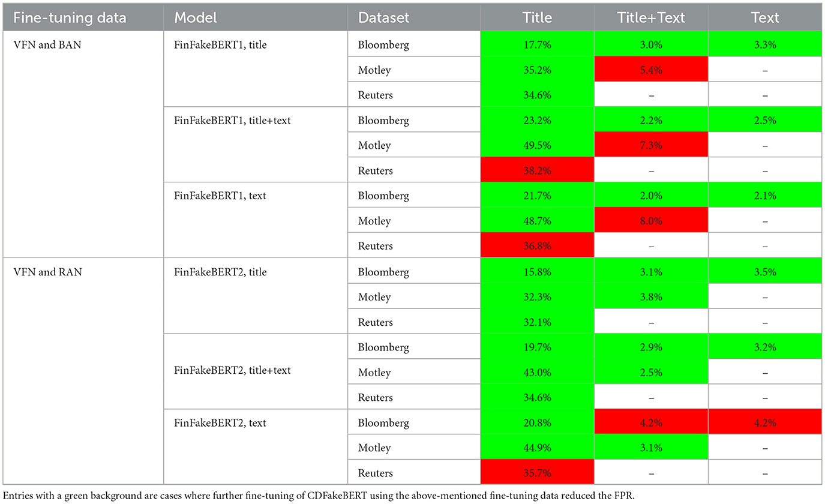Click the 'Model' column header

point(195,17)
